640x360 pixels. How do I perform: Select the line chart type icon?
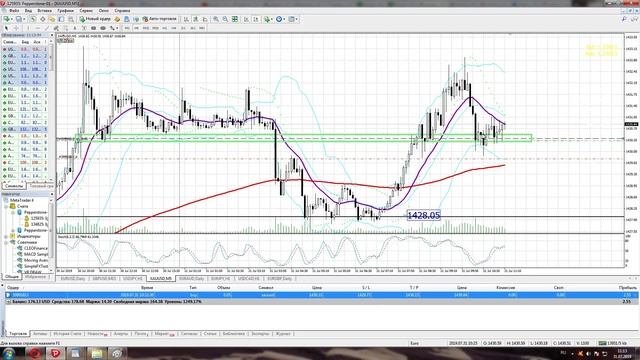[205, 19]
